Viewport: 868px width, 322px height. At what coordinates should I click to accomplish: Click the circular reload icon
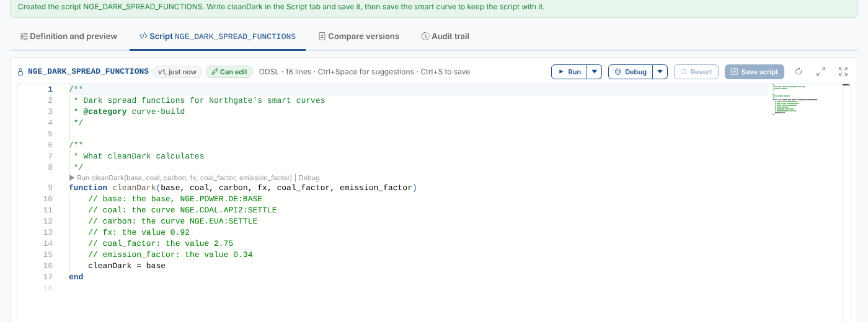pos(799,72)
